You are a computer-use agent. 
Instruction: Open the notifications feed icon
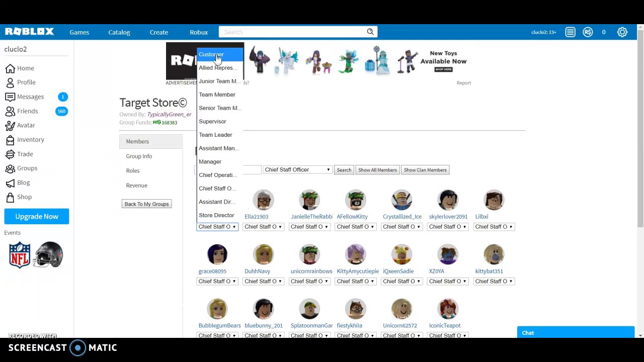pyautogui.click(x=570, y=32)
